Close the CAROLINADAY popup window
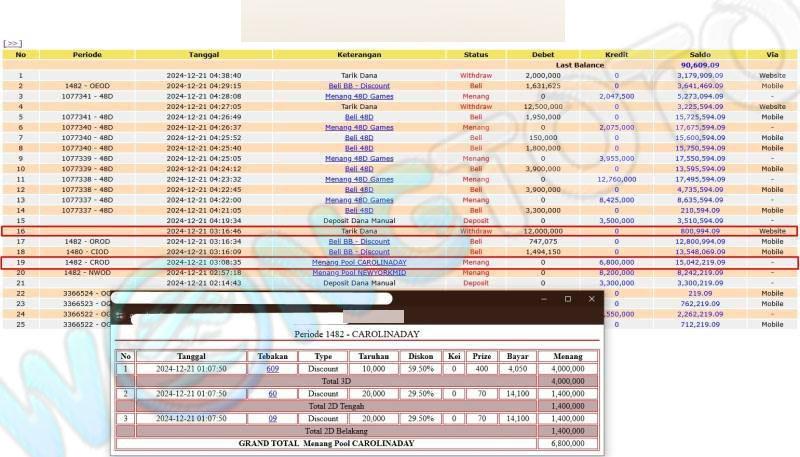 (x=592, y=299)
